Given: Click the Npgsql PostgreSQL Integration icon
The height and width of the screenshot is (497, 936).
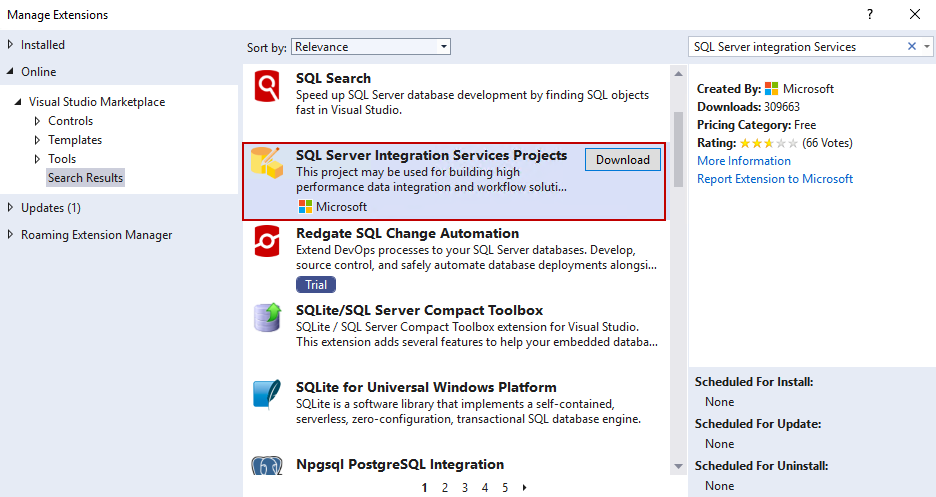Looking at the screenshot, I should click(267, 467).
